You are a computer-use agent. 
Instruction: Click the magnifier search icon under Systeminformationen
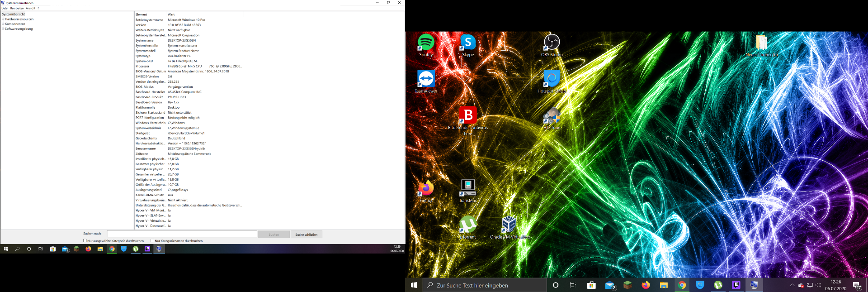[18, 249]
